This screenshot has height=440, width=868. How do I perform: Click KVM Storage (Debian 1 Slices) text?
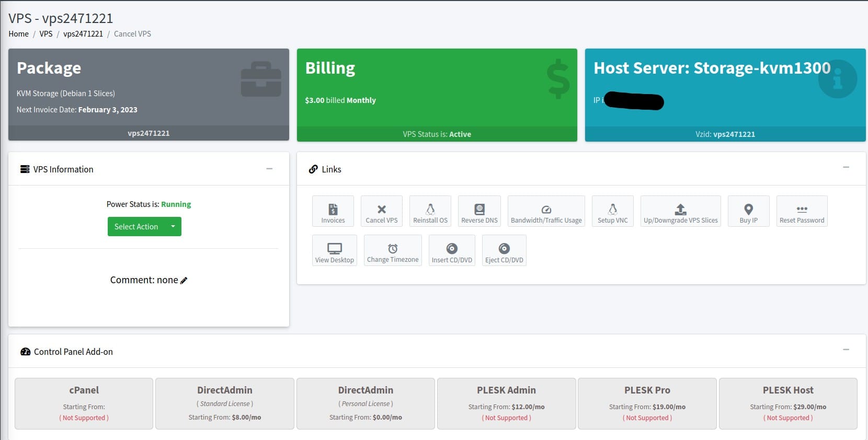click(66, 94)
